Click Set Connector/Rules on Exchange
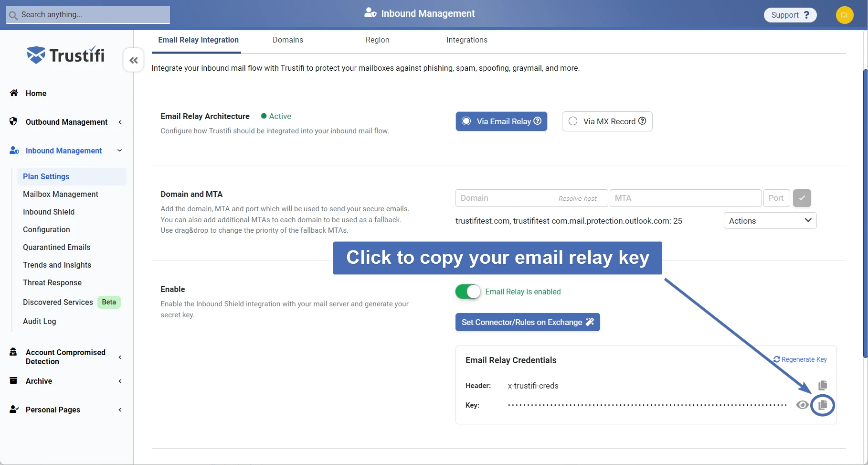 pyautogui.click(x=527, y=322)
